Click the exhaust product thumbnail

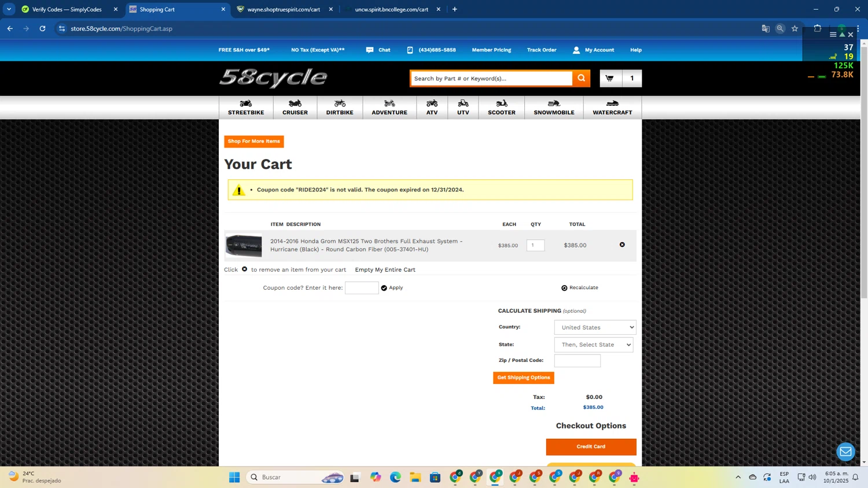tap(244, 246)
